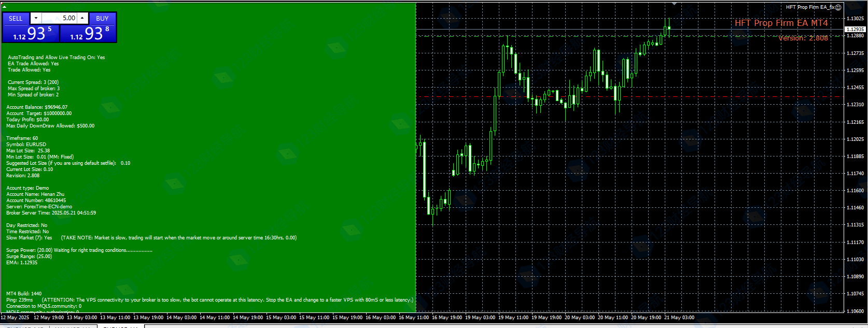Click the 12 May 2025 date on time axis
The height and width of the screenshot is (328, 868).
coord(15,318)
